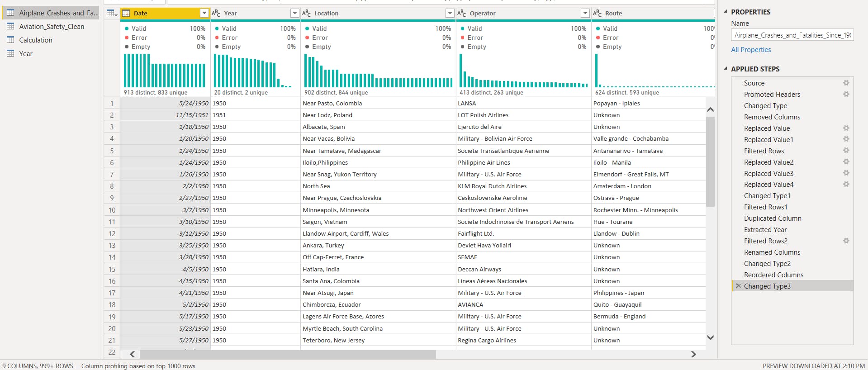
Task: Open settings gear for Source step
Action: coord(846,83)
